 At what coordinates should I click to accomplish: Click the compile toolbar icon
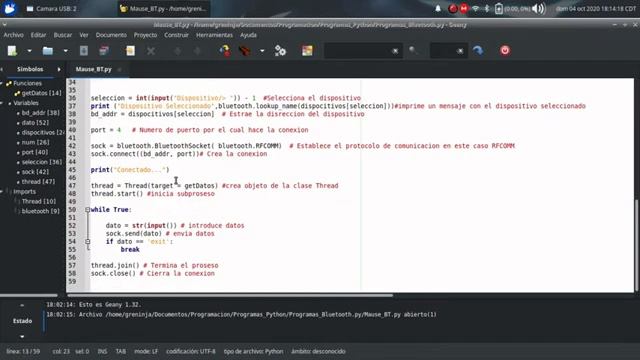point(225,51)
